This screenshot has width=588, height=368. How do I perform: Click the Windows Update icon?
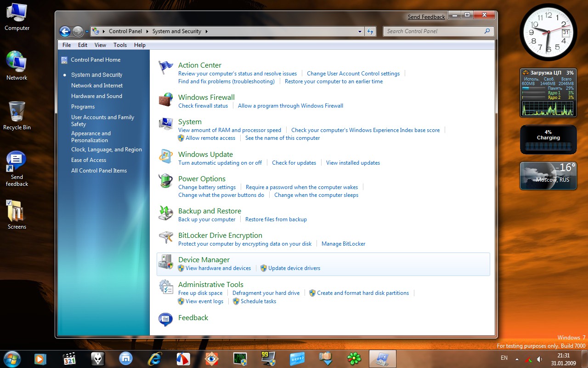pos(165,156)
